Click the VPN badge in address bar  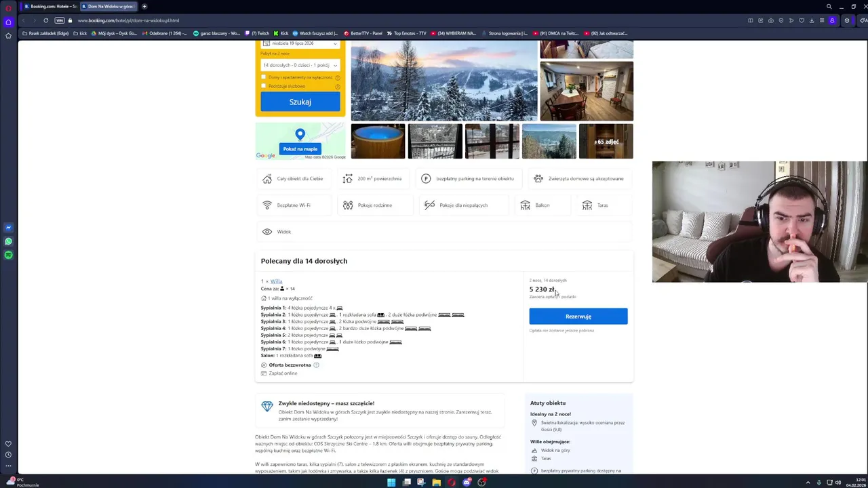tap(60, 20)
